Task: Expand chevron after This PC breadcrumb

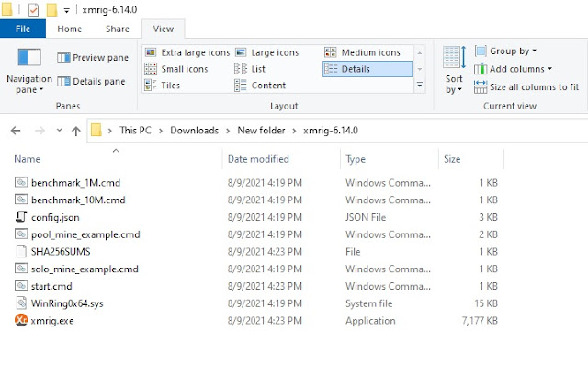Action: pyautogui.click(x=161, y=131)
